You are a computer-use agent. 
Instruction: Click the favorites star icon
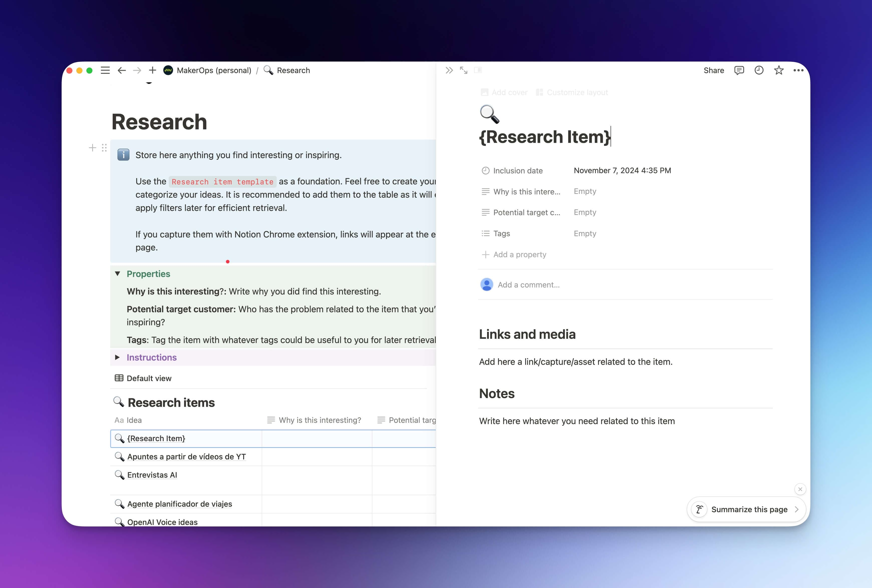[x=779, y=70]
